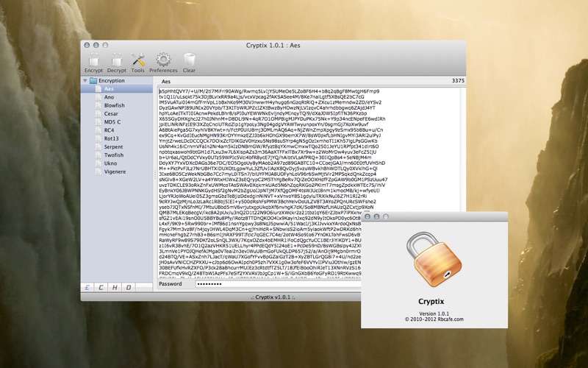This screenshot has width=588, height=368.
Task: Close the main Cryptix window
Action: point(87,45)
